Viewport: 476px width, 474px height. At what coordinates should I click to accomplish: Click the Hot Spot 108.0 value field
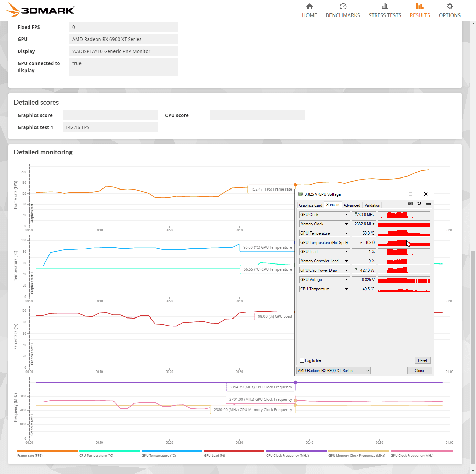point(364,243)
